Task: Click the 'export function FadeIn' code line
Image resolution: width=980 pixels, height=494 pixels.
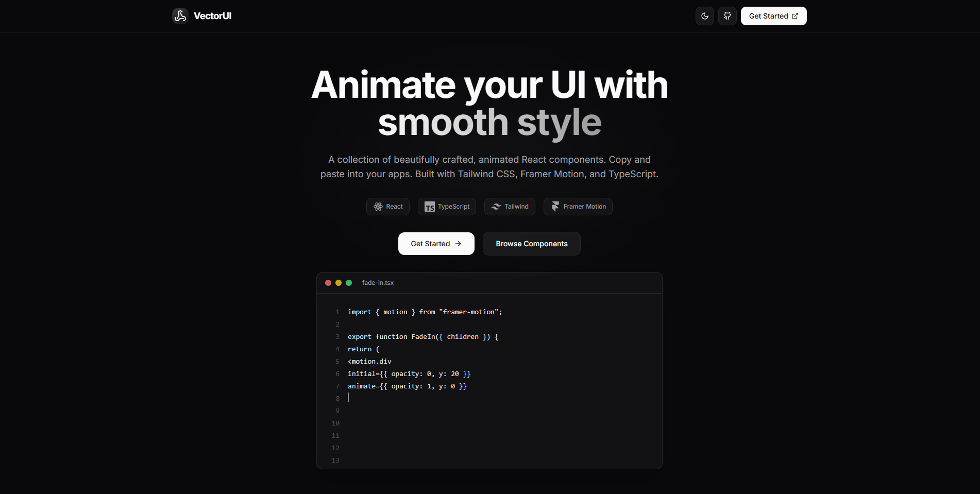Action: pyautogui.click(x=423, y=337)
